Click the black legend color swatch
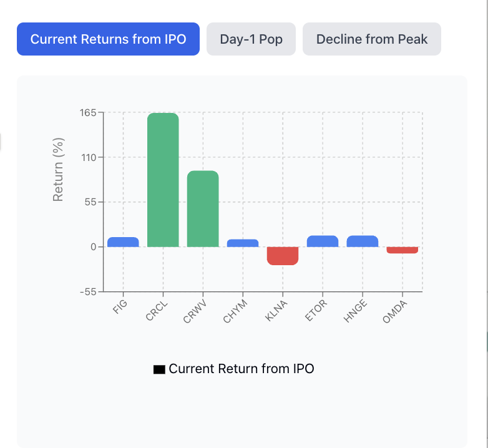Image resolution: width=488 pixels, height=448 pixels. click(x=159, y=369)
